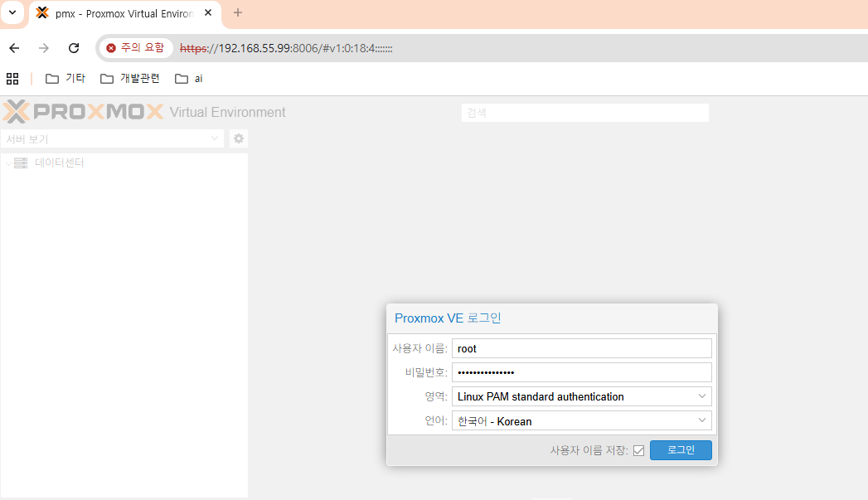Collapse the 데이터센터 tree node arrow
Viewport: 868px width, 500px height.
tap(8, 163)
